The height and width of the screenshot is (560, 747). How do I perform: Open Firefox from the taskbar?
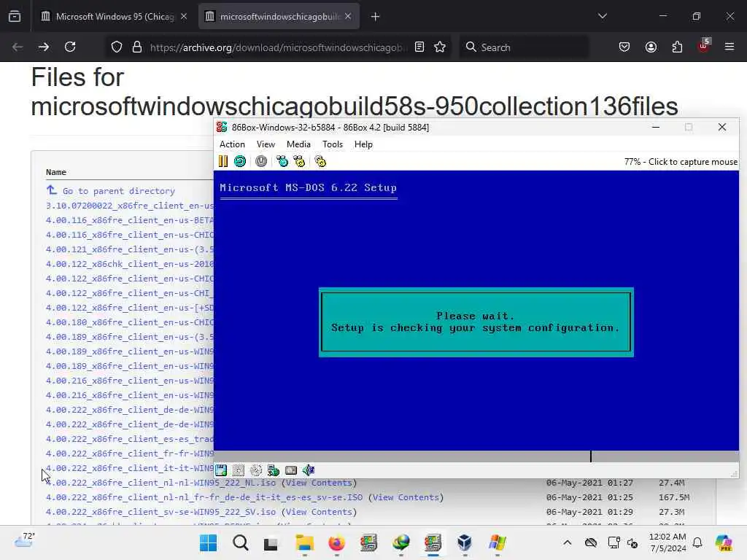[336, 542]
